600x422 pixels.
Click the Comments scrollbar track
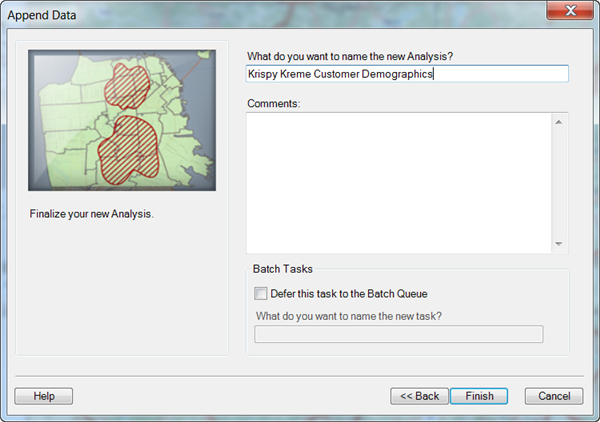pyautogui.click(x=558, y=182)
